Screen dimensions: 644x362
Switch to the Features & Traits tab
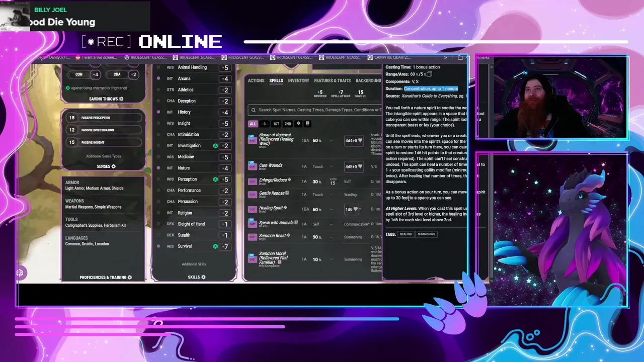[332, 80]
